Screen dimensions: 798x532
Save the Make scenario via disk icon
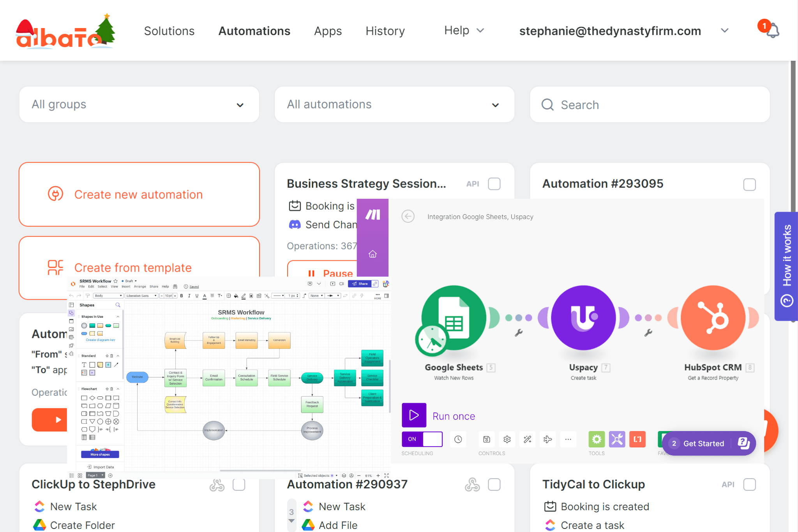click(487, 439)
